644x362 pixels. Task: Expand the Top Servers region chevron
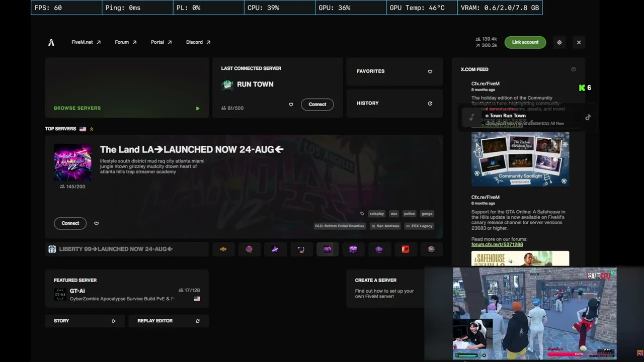coord(92,129)
